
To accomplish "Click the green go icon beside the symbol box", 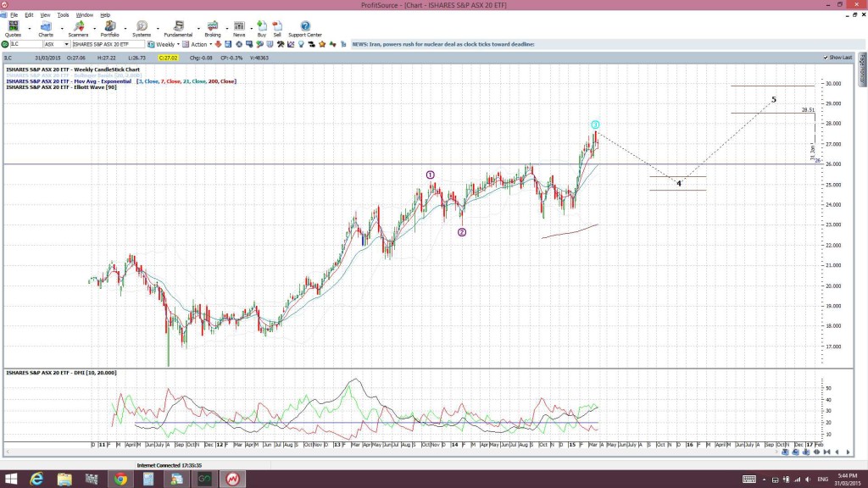I will tap(5, 44).
